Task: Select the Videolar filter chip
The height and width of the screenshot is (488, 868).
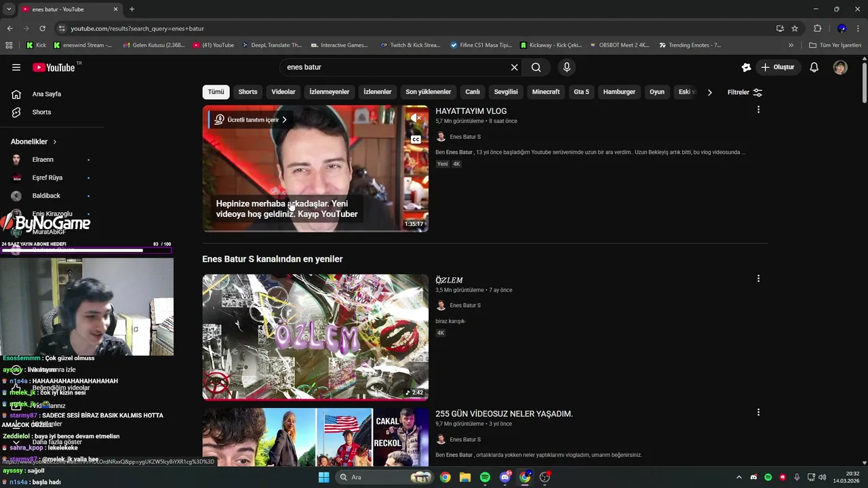Action: pyautogui.click(x=283, y=92)
